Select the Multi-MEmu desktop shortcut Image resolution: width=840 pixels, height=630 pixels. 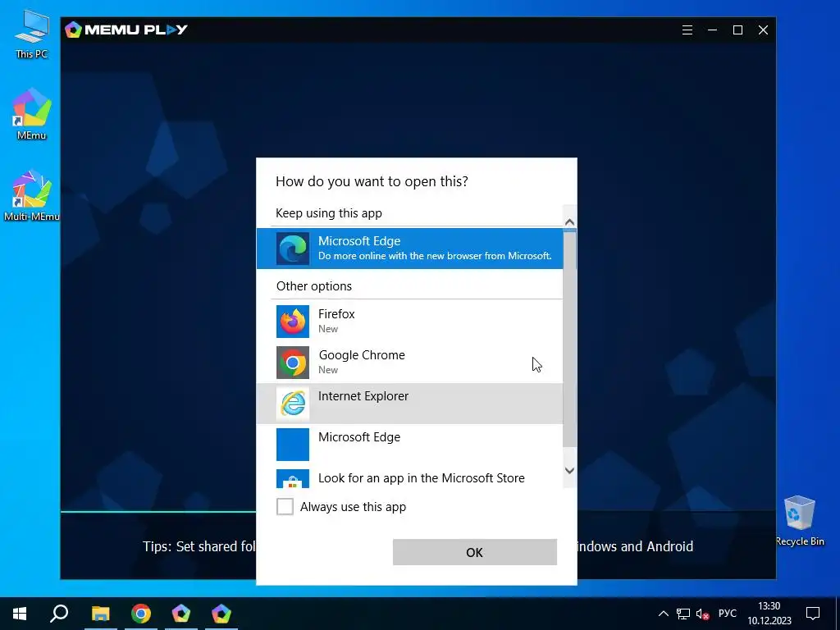click(32, 195)
